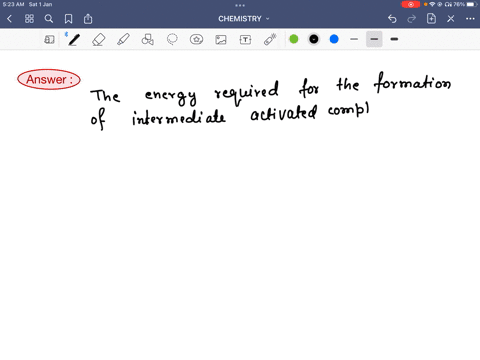Open the search tool
The height and width of the screenshot is (360, 480).
[x=49, y=19]
